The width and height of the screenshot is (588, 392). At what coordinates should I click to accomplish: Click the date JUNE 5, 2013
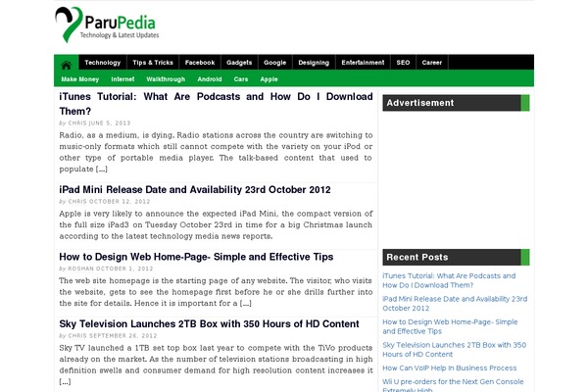[x=110, y=123]
